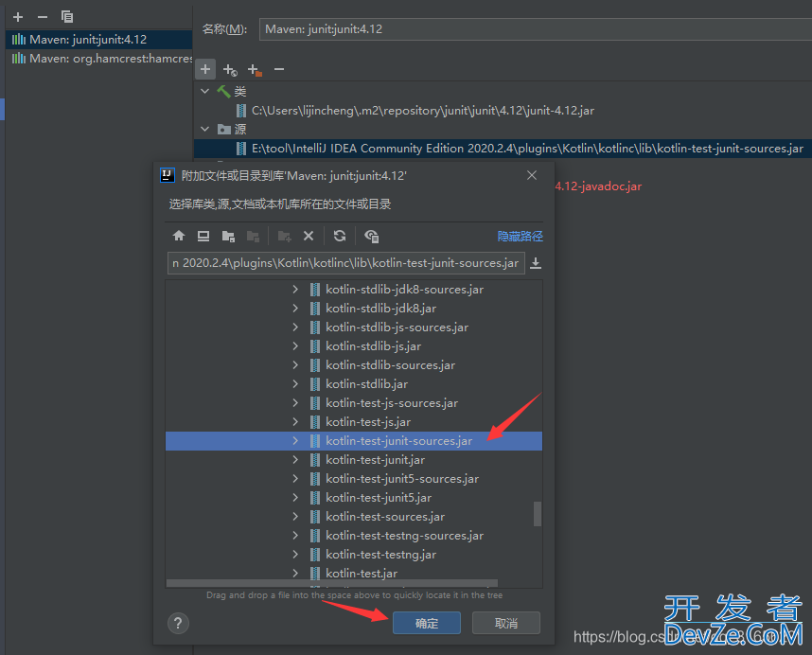Expand kotlin-stdlib-jdk8.jar node

pos(295,308)
